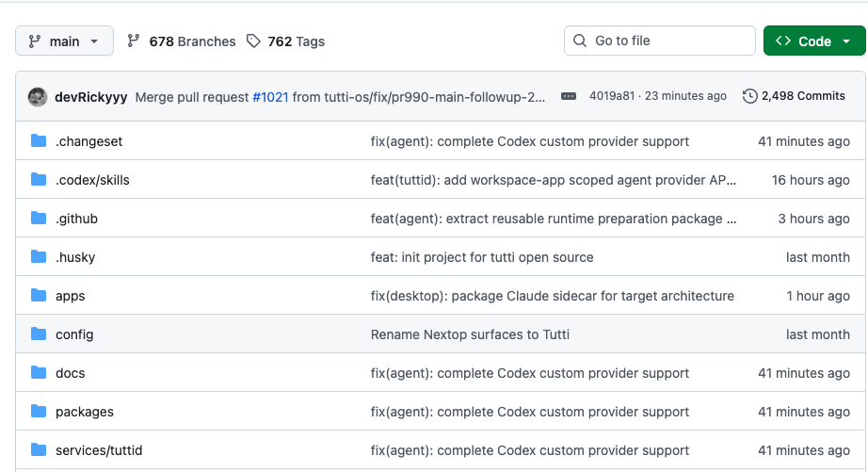Open pull request #1021 link
Screen dimensions: 868x472
270,97
